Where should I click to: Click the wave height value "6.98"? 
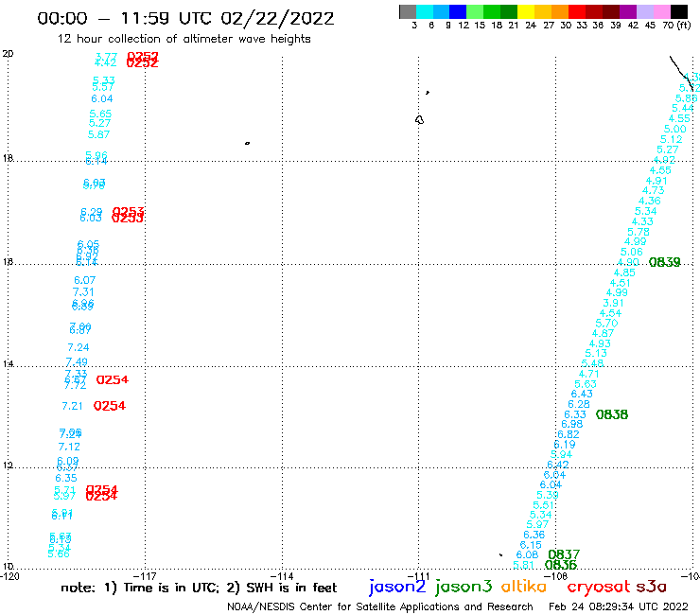coord(572,424)
